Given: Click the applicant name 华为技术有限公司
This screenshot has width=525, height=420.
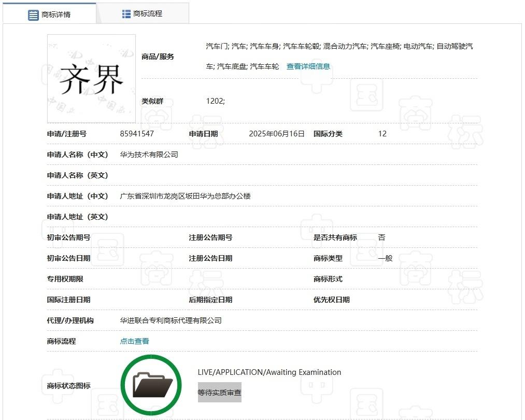Looking at the screenshot, I should 149,154.
